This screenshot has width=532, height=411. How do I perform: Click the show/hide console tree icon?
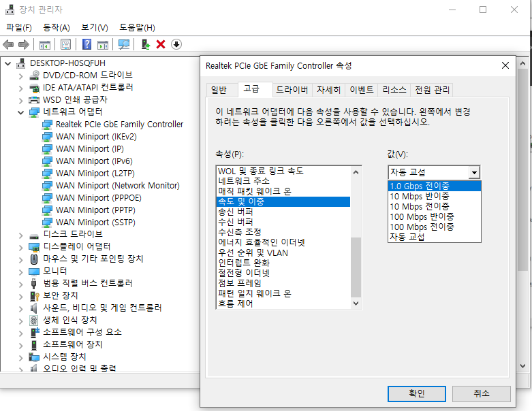pos(45,44)
